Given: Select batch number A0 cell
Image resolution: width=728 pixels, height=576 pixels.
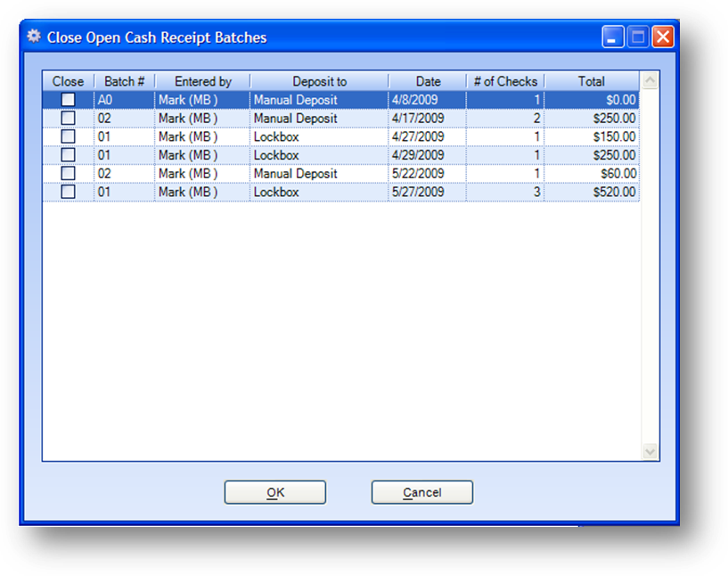Looking at the screenshot, I should tap(125, 100).
